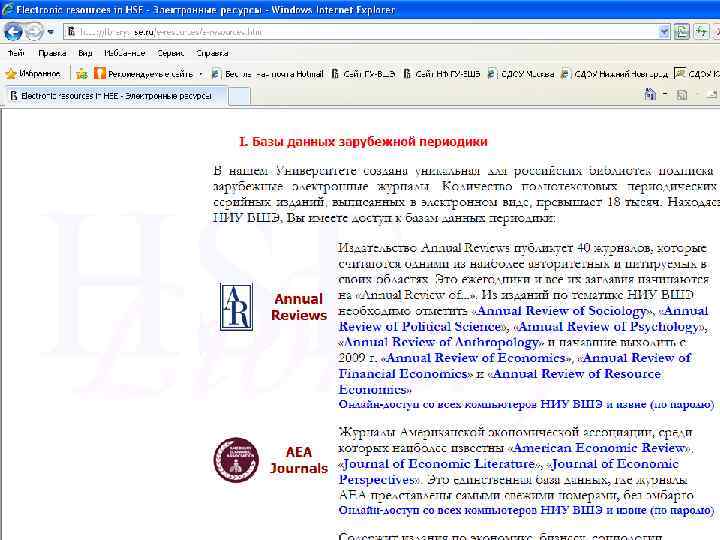Click the Add to Favorites Bar icon
This screenshot has width=720, height=540.
coord(82,73)
